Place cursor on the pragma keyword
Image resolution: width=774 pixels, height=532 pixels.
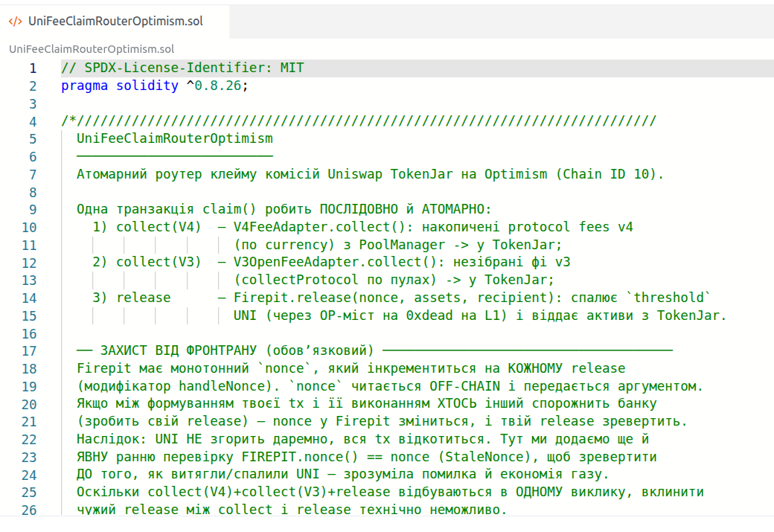point(84,86)
